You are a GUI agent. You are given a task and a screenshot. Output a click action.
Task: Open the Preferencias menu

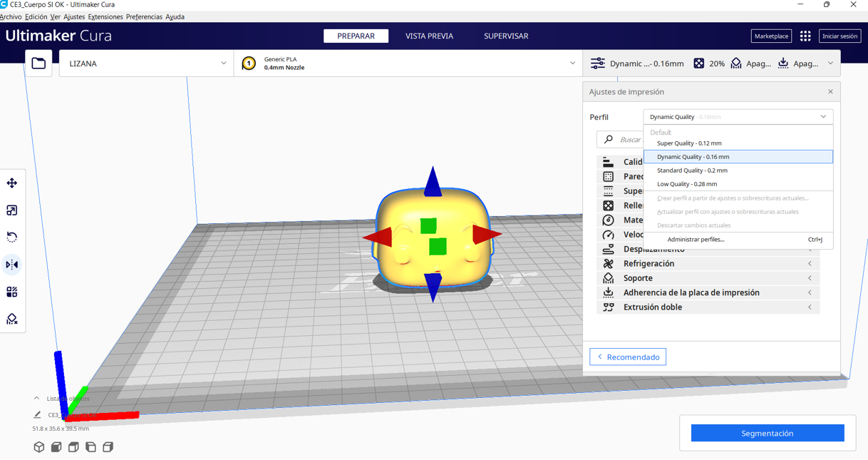(145, 17)
